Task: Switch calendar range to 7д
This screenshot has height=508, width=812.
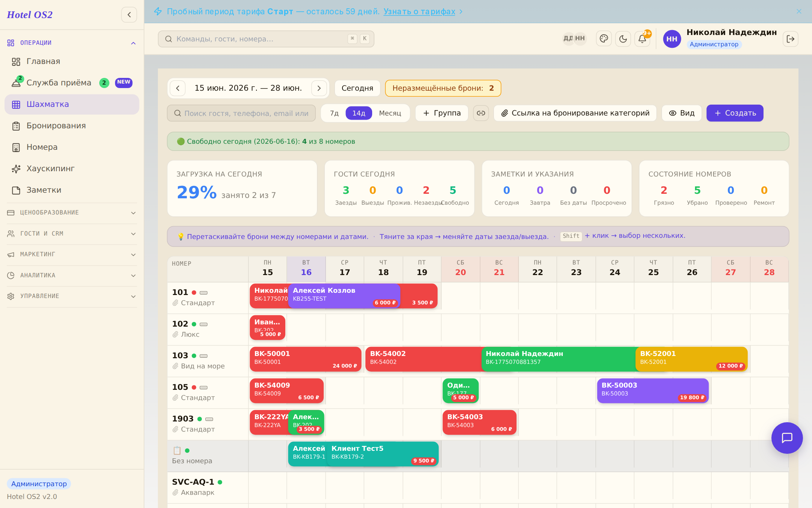Action: (334, 113)
